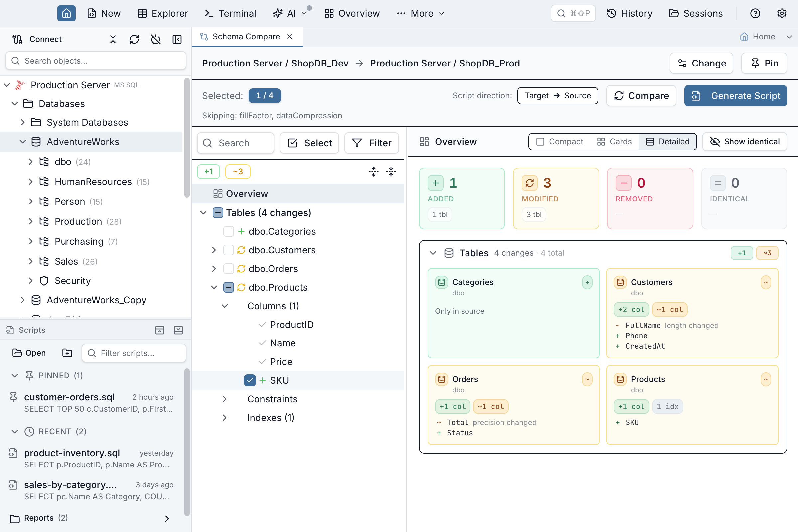Image resolution: width=798 pixels, height=532 pixels.
Task: Click the AdventureWorks database icon
Action: pos(36,142)
